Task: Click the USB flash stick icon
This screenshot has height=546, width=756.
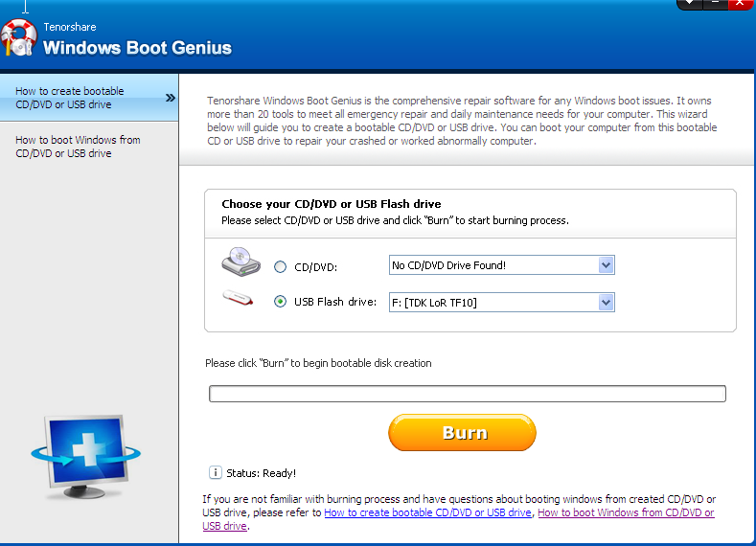Action: 238,298
